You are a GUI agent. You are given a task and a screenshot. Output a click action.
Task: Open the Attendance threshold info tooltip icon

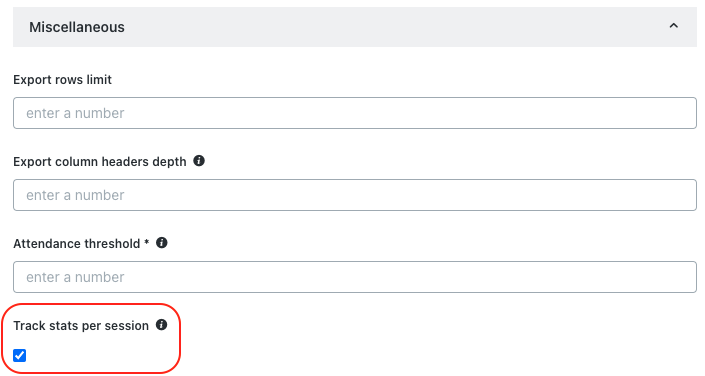(x=161, y=243)
